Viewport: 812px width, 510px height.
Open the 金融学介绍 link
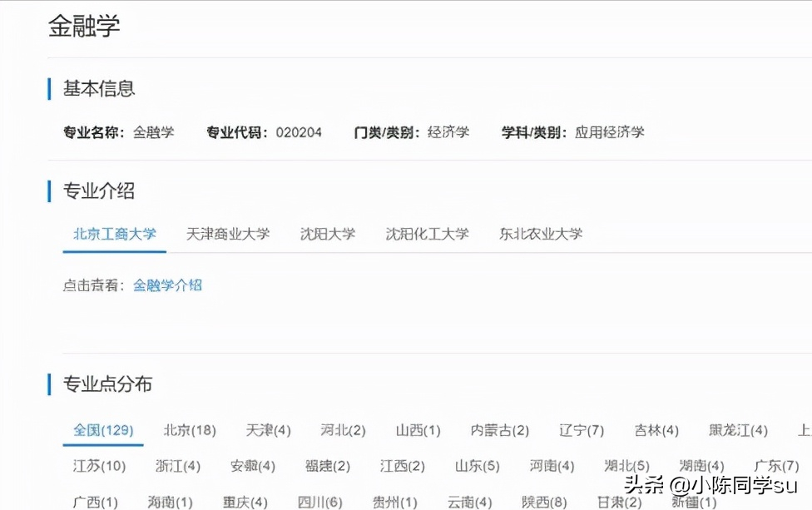[x=167, y=285]
